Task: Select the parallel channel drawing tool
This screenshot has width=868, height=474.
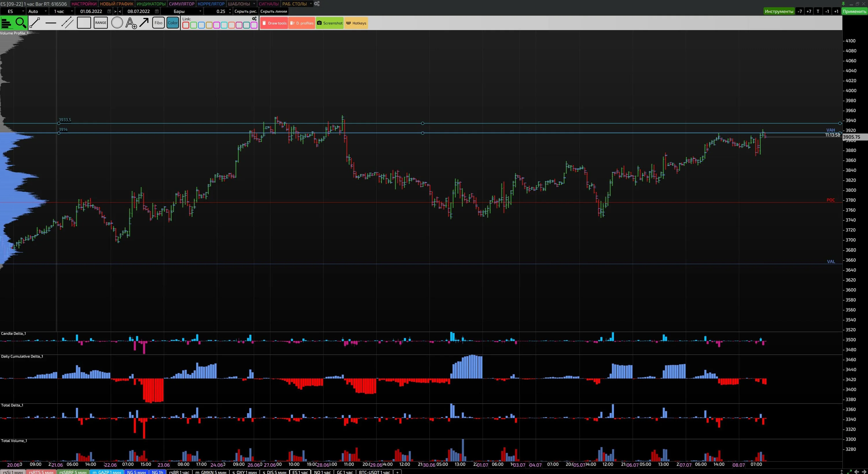Action: 67,23
